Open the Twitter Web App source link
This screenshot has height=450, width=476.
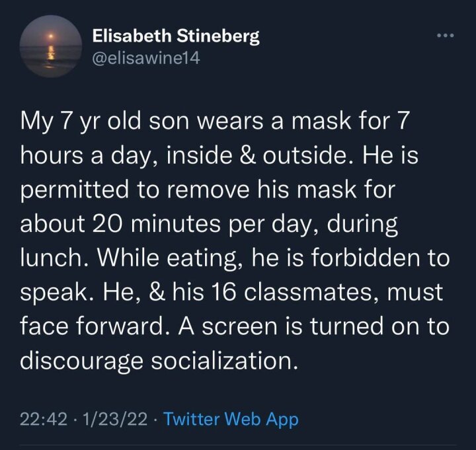(x=230, y=419)
